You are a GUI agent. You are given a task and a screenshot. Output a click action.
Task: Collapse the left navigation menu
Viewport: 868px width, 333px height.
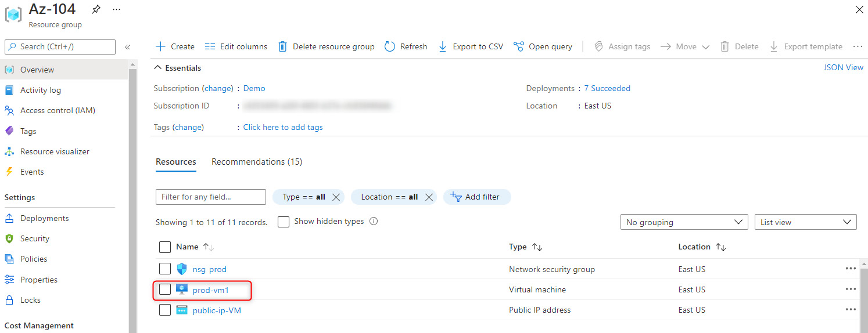coord(127,47)
